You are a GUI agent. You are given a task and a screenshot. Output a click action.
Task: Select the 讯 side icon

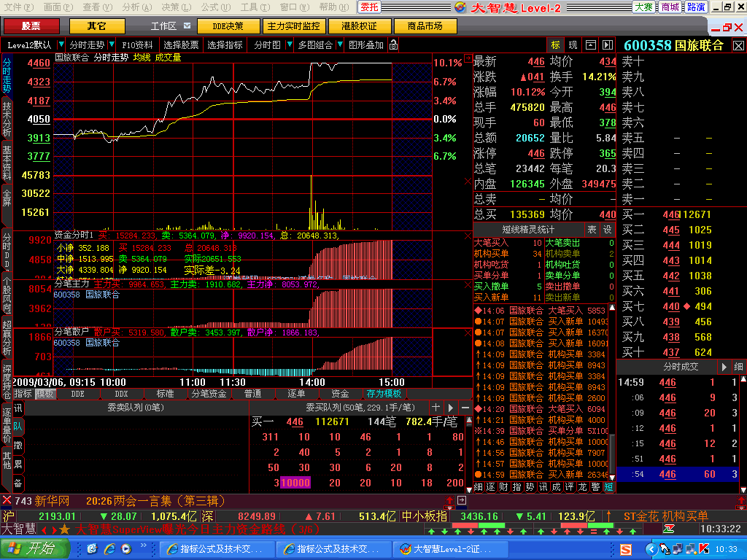click(18, 408)
